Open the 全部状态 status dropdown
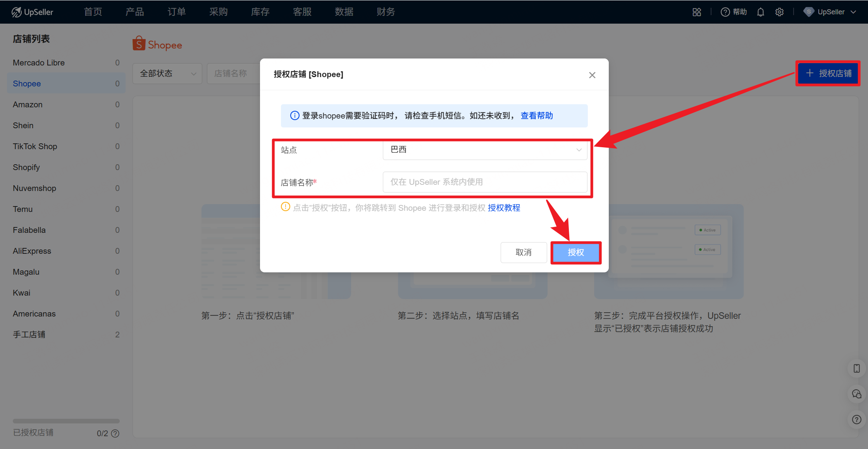The width and height of the screenshot is (868, 449). click(x=167, y=73)
